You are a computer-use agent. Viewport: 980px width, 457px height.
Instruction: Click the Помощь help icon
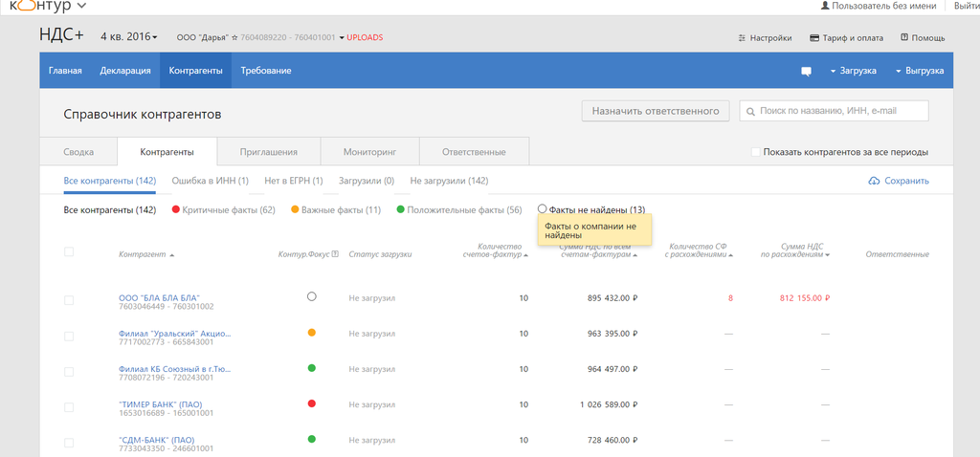(x=904, y=38)
